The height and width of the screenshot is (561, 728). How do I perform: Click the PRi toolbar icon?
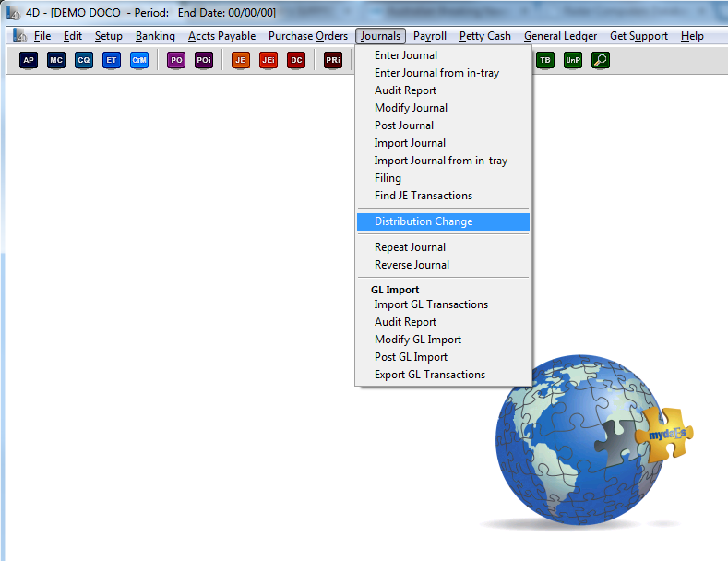(x=333, y=60)
